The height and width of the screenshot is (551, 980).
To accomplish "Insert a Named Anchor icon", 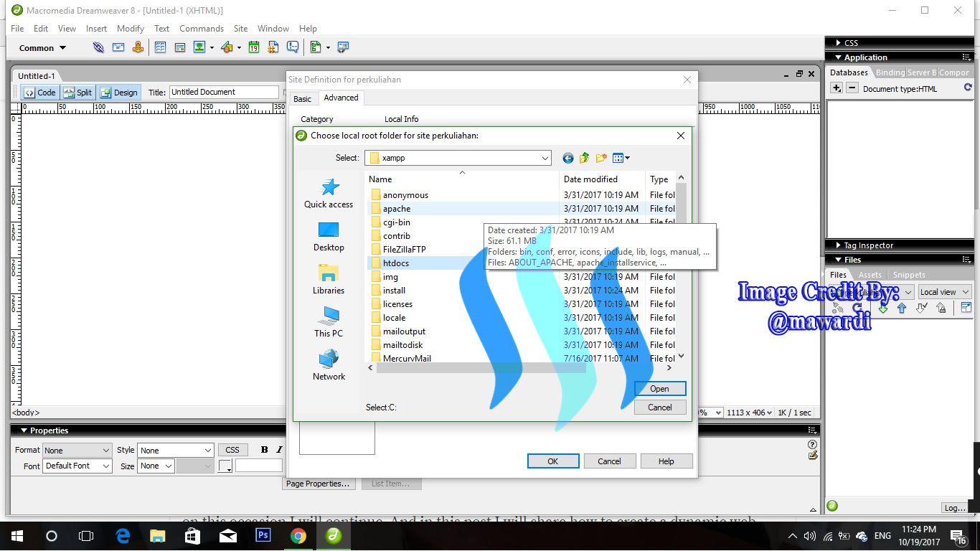I will tap(138, 47).
